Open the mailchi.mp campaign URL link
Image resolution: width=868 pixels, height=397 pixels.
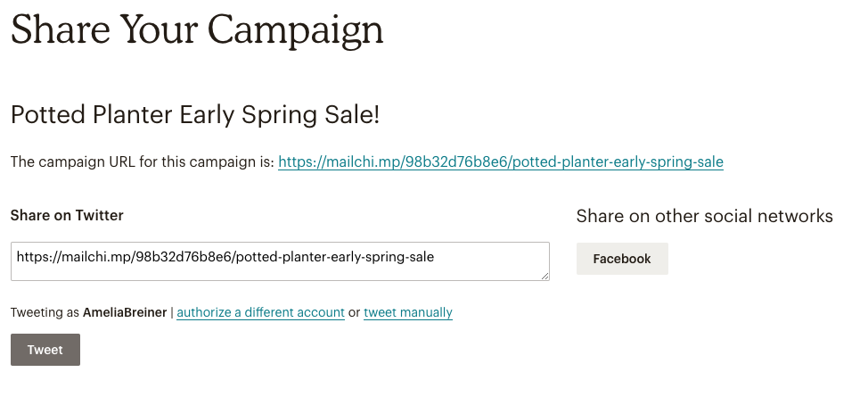tap(500, 162)
